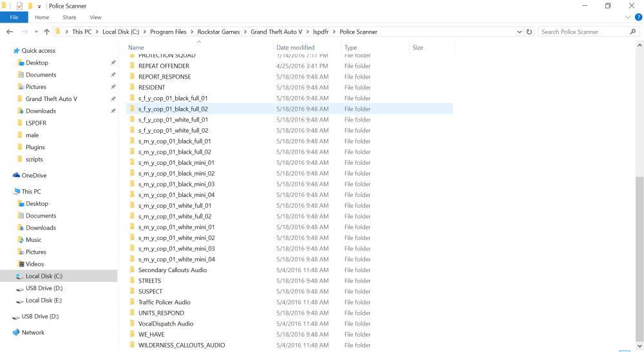Click the Secondary Callouts Audio folder icon
Image resolution: width=644 pixels, height=352 pixels.
point(132,270)
